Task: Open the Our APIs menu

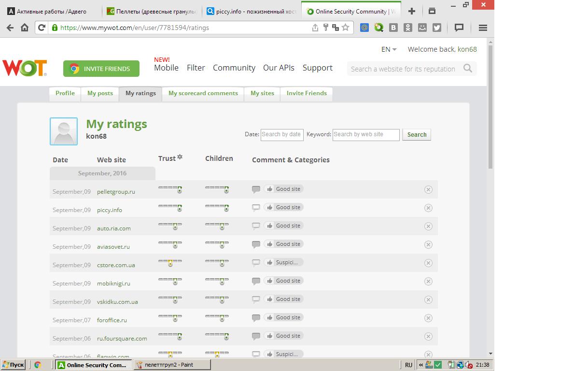Action: tap(279, 68)
